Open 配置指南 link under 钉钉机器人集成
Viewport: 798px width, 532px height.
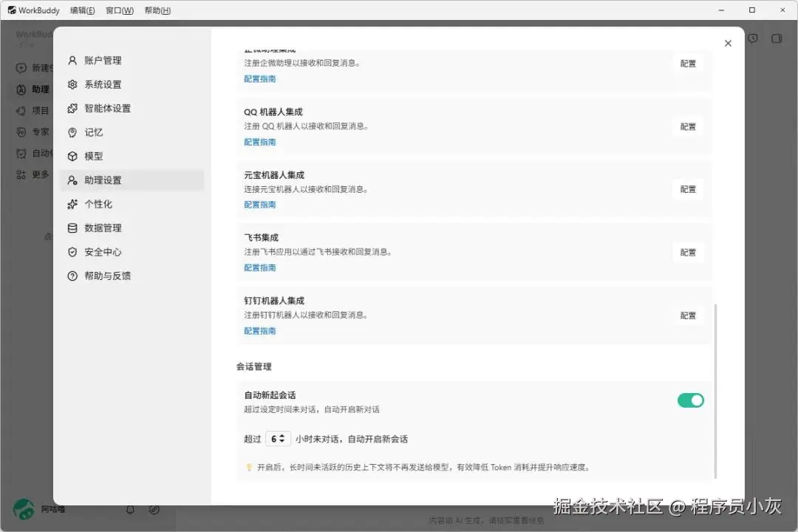[x=259, y=331]
